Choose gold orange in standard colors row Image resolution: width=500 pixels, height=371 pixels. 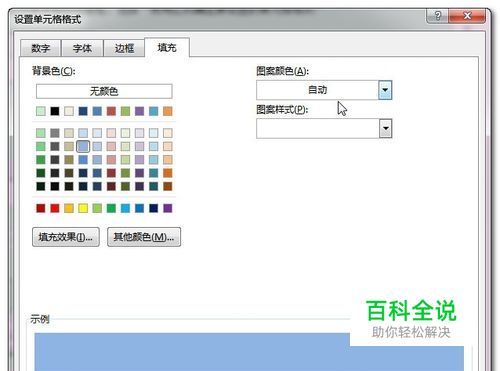pos(69,208)
